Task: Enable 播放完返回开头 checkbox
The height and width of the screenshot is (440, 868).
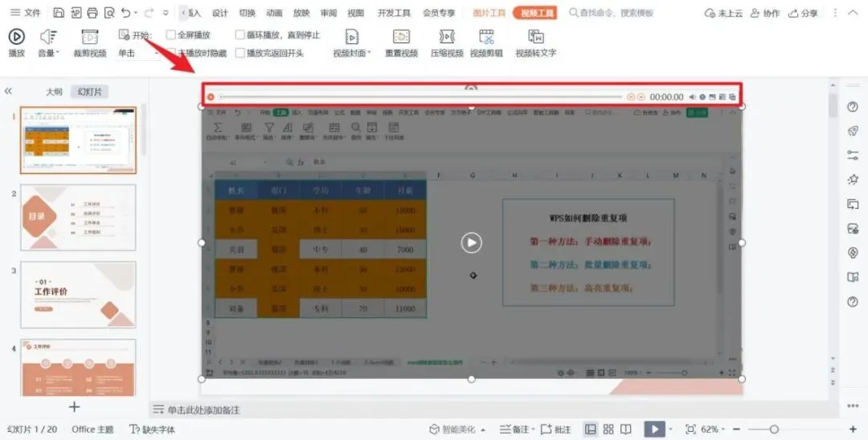Action: click(240, 53)
